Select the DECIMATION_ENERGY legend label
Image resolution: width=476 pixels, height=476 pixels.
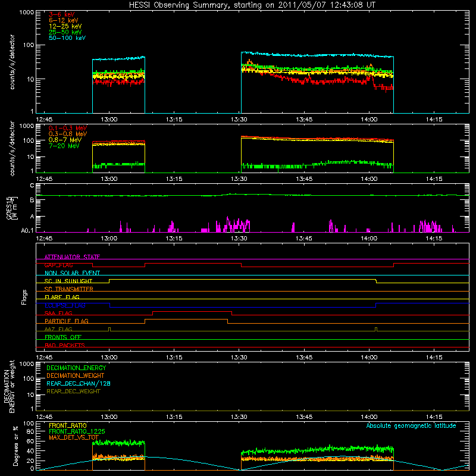pos(76,368)
